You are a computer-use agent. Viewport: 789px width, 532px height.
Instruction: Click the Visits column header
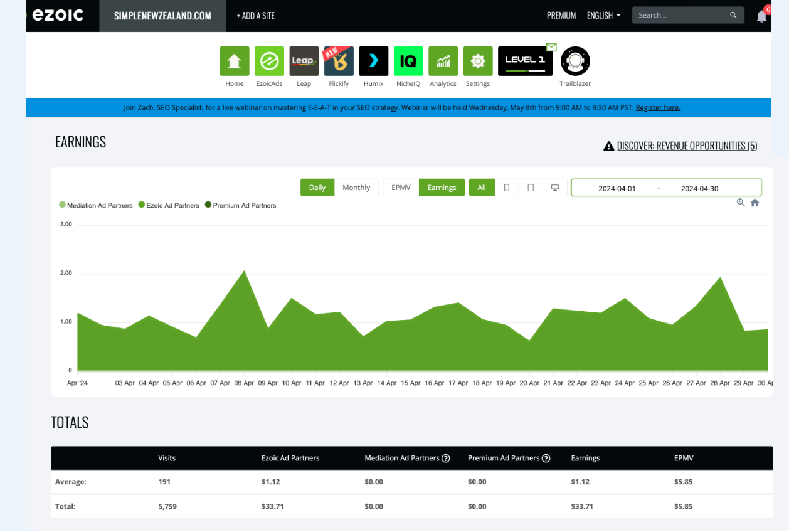click(167, 459)
